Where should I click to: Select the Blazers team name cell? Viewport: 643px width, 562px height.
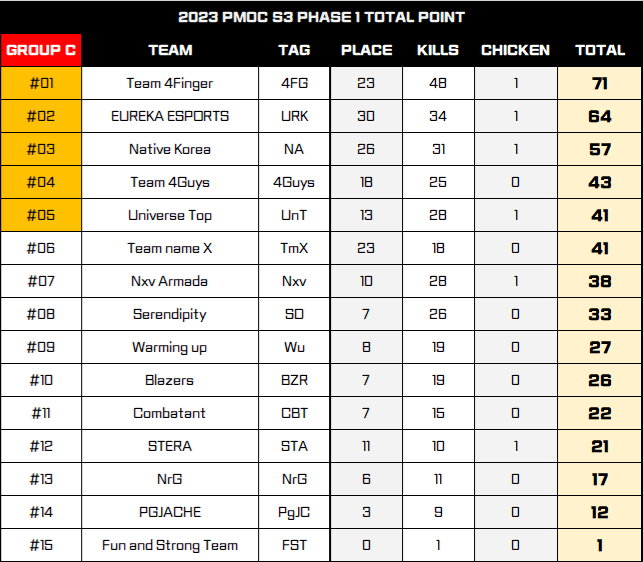click(170, 380)
